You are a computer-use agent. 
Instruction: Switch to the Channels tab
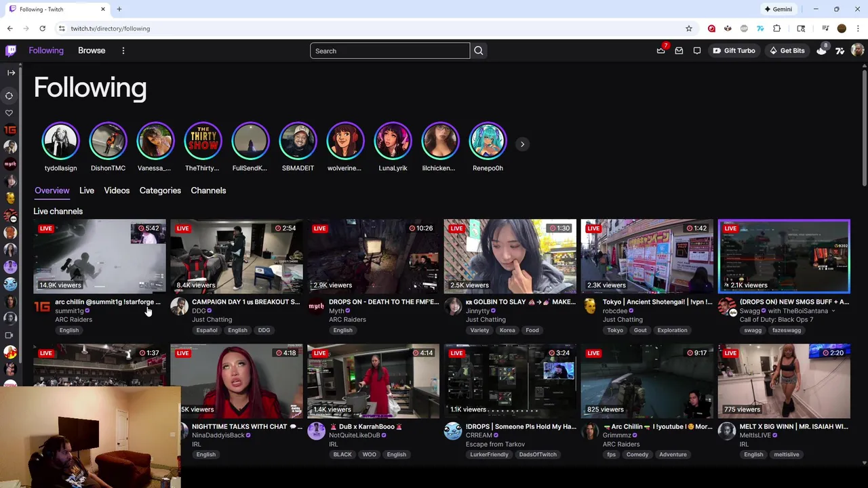point(208,190)
